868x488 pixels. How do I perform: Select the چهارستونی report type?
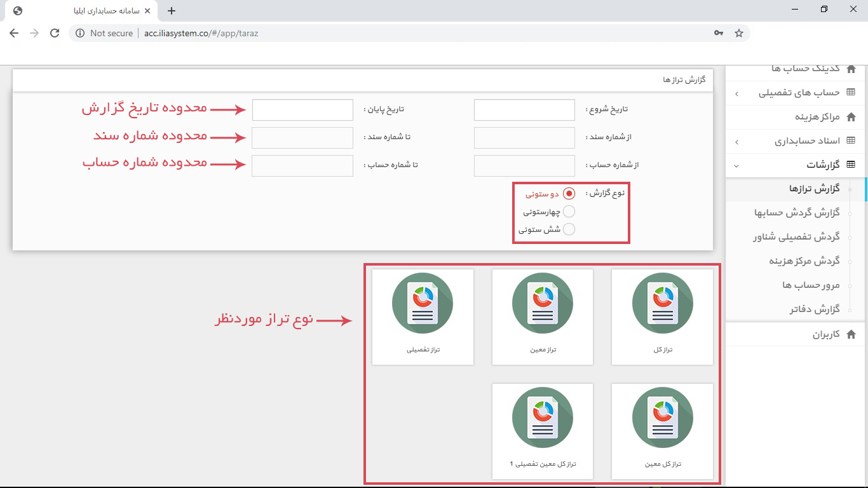point(569,211)
